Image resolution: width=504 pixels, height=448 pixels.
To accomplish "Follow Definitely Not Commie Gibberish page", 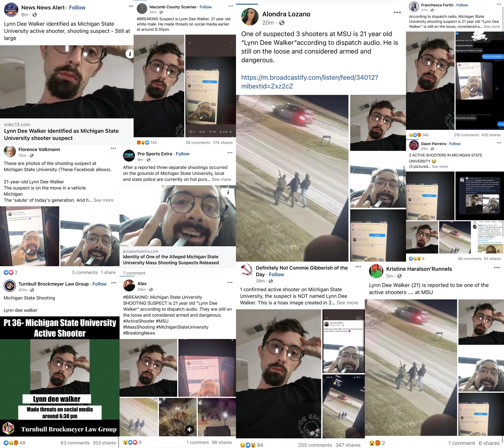I will [276, 274].
